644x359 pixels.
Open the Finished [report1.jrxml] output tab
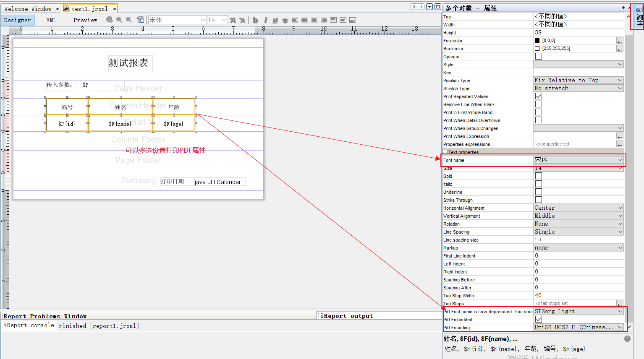point(98,325)
